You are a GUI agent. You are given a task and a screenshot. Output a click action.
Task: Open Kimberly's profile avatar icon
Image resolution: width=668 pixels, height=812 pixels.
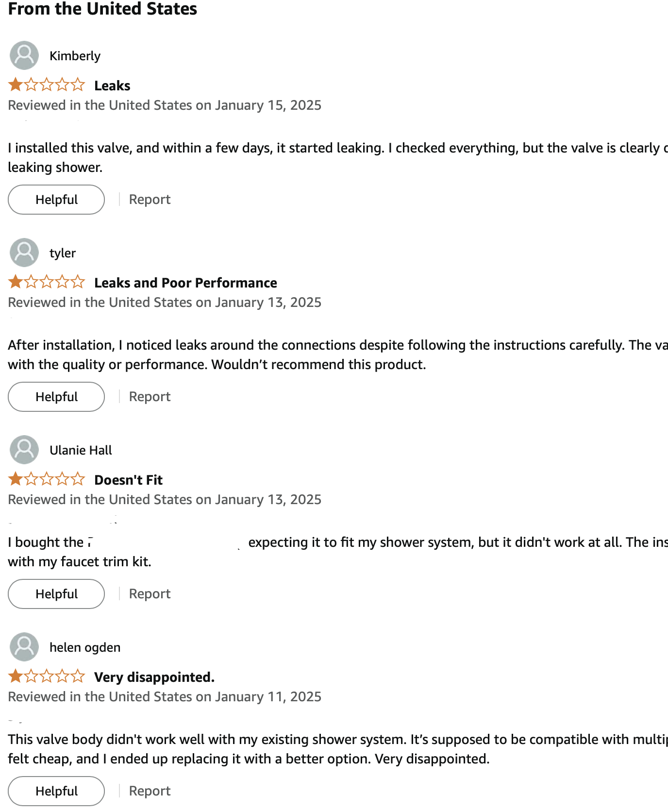(24, 55)
